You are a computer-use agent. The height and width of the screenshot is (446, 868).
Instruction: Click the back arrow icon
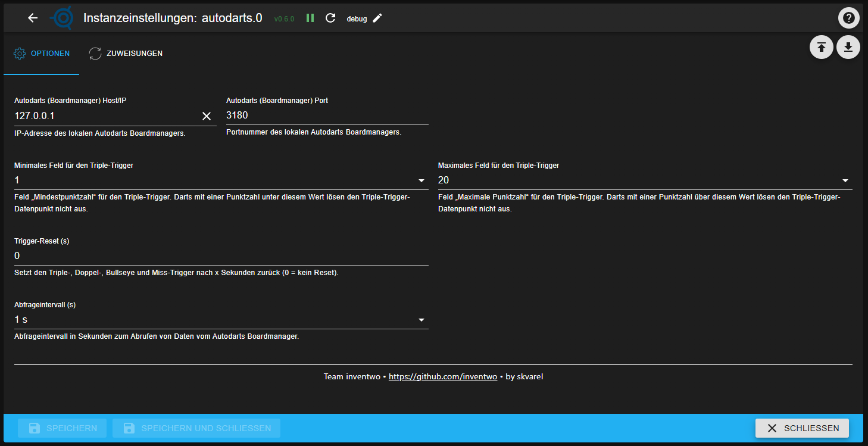pyautogui.click(x=33, y=18)
